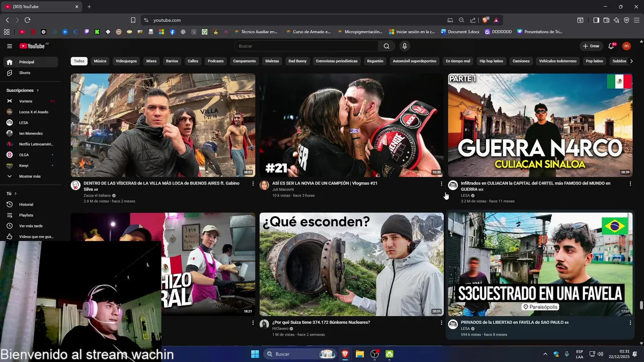The image size is (644, 362).
Task: Open options for Zazza el italiano video
Action: point(253,184)
